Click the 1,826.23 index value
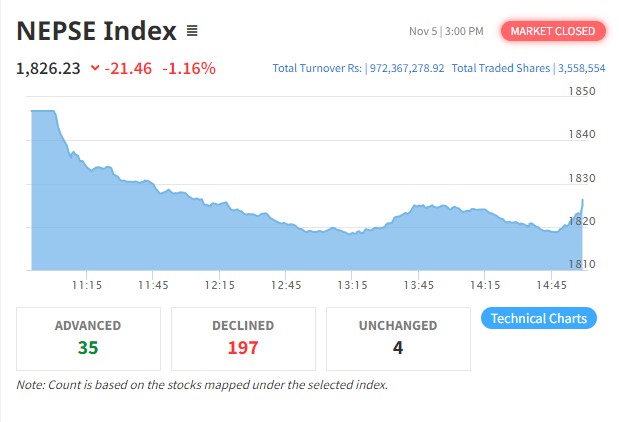 tap(49, 69)
